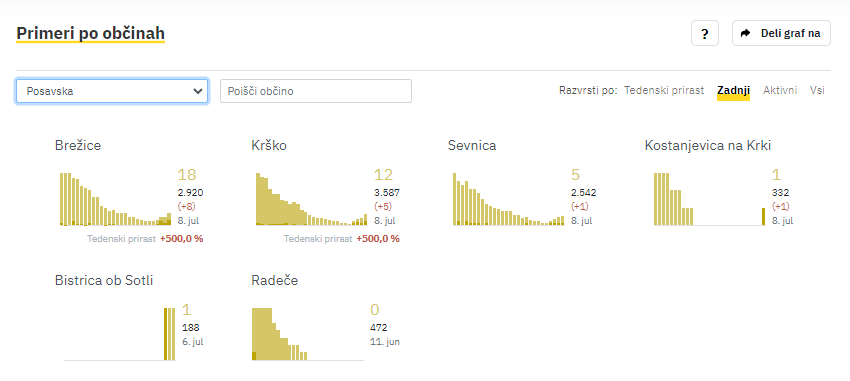This screenshot has height=381, width=850.
Task: Click the Brežice bar chart
Action: tap(115, 199)
